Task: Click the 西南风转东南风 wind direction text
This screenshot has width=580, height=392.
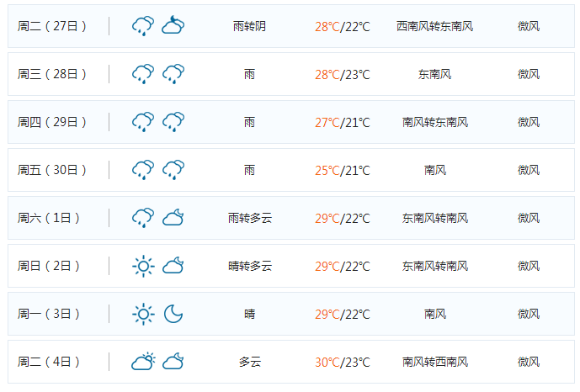Action: 434,26
